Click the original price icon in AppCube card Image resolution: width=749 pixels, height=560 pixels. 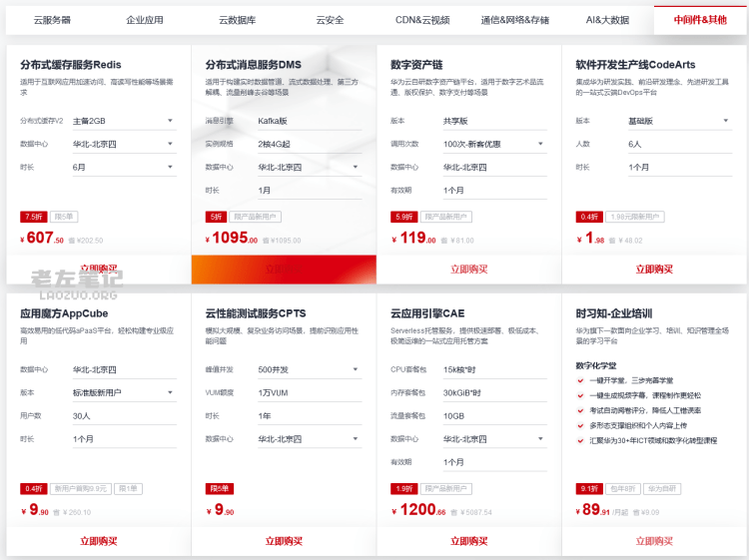click(58, 512)
